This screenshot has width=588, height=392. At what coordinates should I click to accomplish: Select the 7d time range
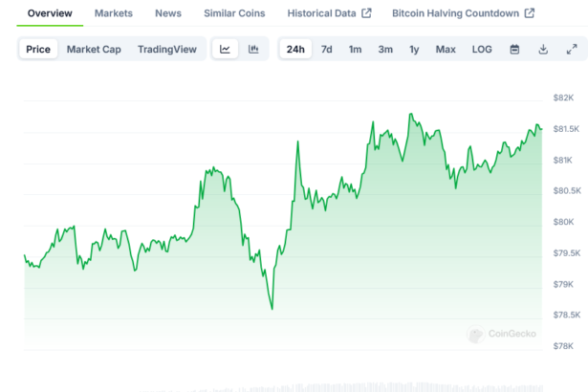[327, 49]
